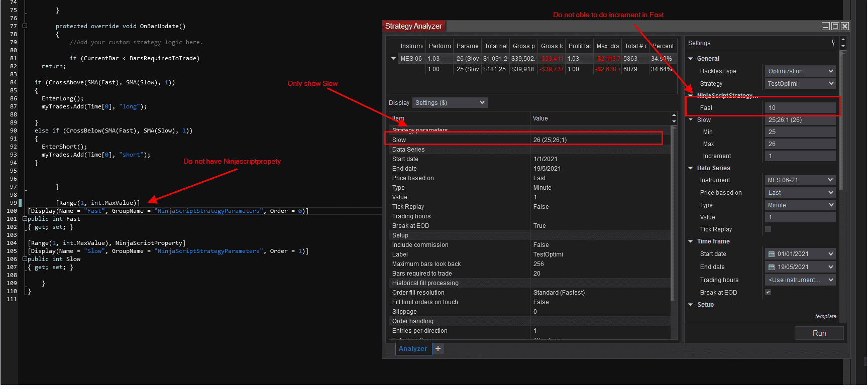The image size is (868, 389).
Task: Click the EnterShort() line in code editor
Action: coord(64,147)
